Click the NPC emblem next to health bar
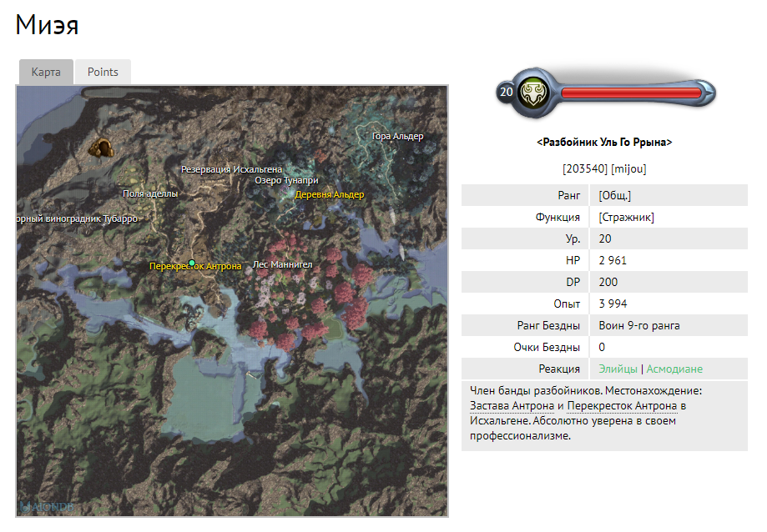The image size is (767, 532). [532, 92]
